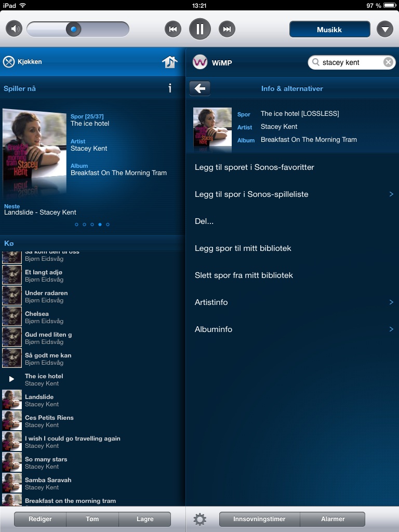This screenshot has height=532, width=399.
Task: Open Albuminfo
Action: 292,329
